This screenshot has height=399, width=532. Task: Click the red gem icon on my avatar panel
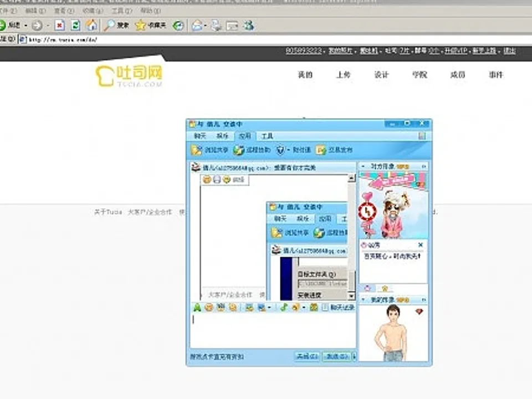pyautogui.click(x=419, y=312)
